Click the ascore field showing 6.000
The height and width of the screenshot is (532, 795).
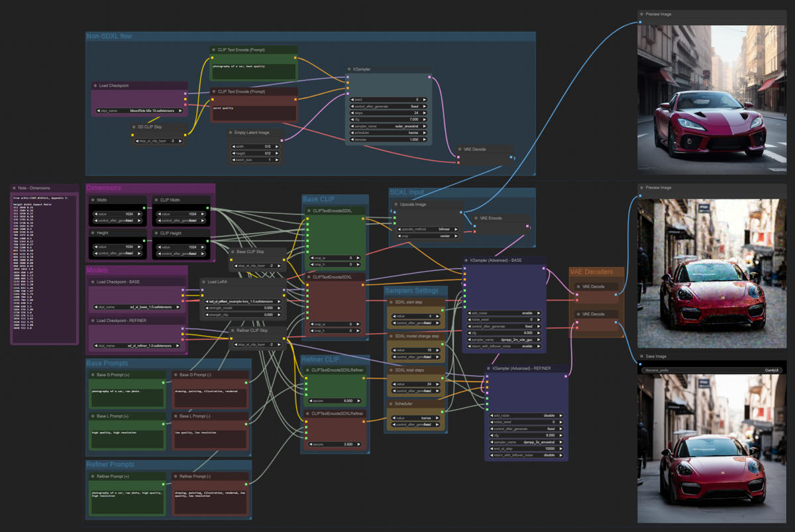tap(335, 401)
